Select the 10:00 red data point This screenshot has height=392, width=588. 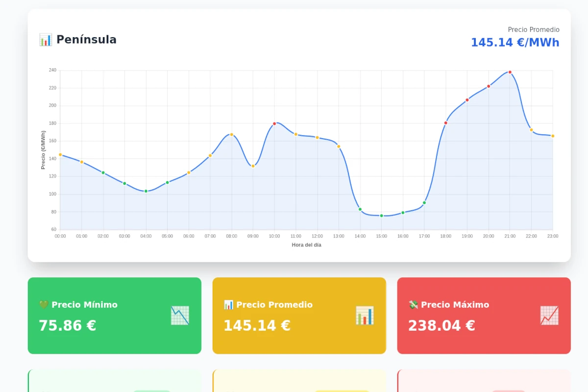pyautogui.click(x=274, y=123)
